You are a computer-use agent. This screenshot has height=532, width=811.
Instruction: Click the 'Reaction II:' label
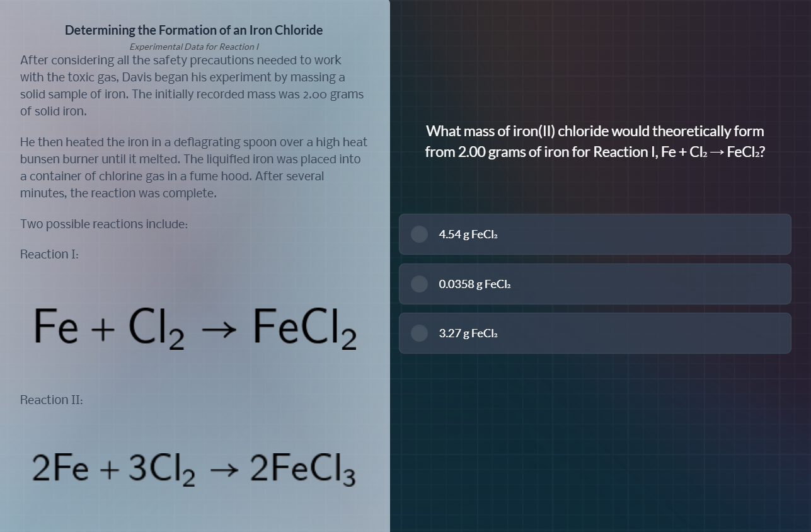point(51,400)
